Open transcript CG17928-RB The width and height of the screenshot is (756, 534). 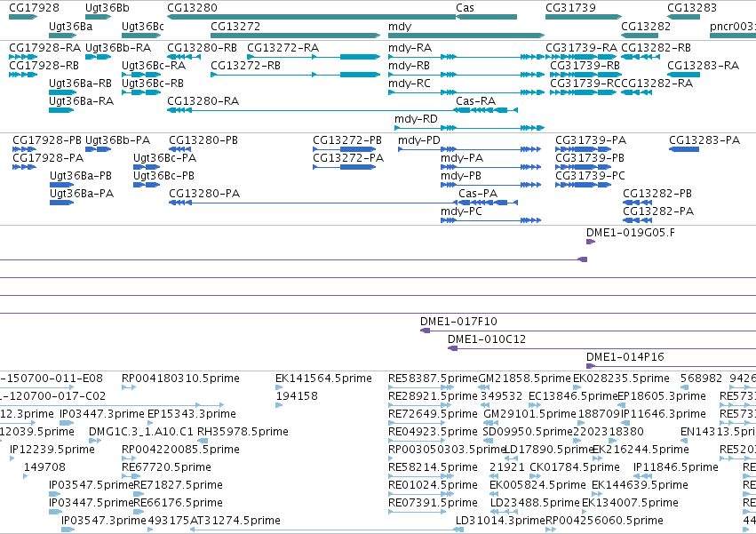coord(44,65)
